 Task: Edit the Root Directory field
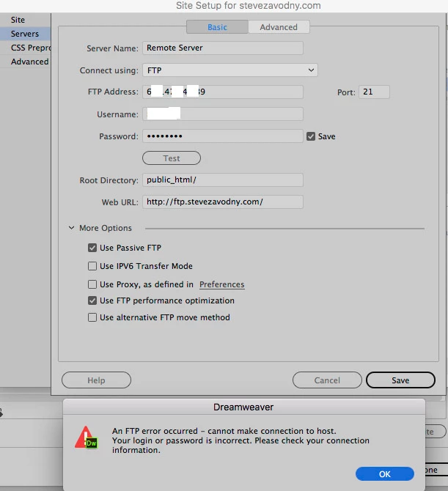tap(223, 180)
